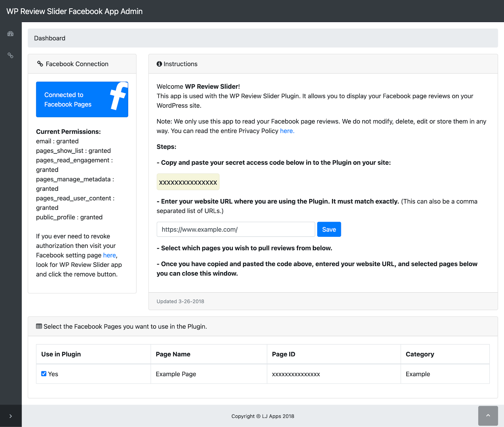The image size is (504, 427).
Task: Click the Dashboard breadcrumb text
Action: pos(50,38)
